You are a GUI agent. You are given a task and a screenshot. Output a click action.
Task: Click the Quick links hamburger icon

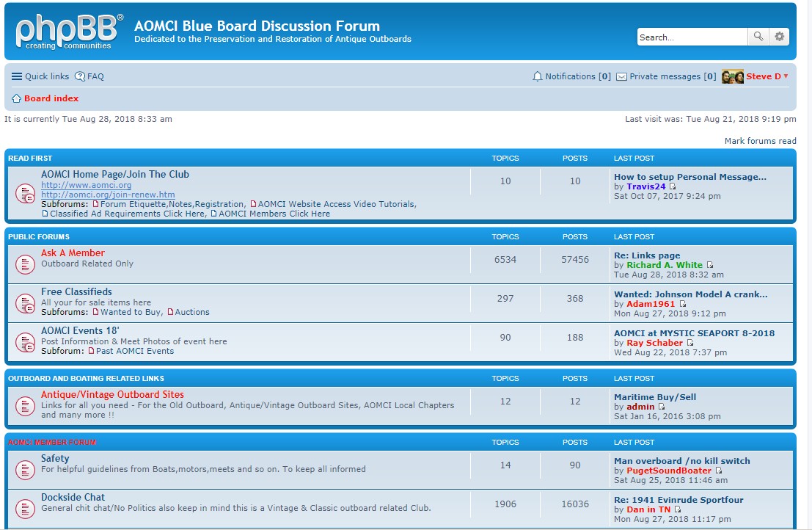click(x=17, y=76)
